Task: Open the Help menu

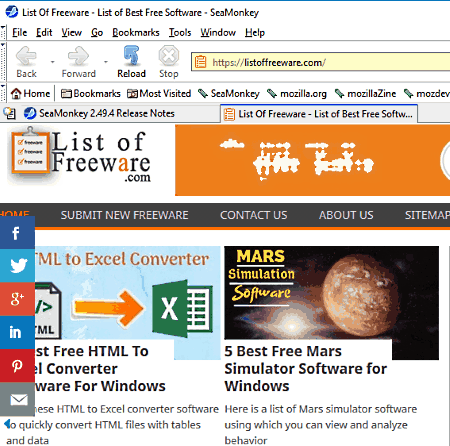Action: pos(255,32)
